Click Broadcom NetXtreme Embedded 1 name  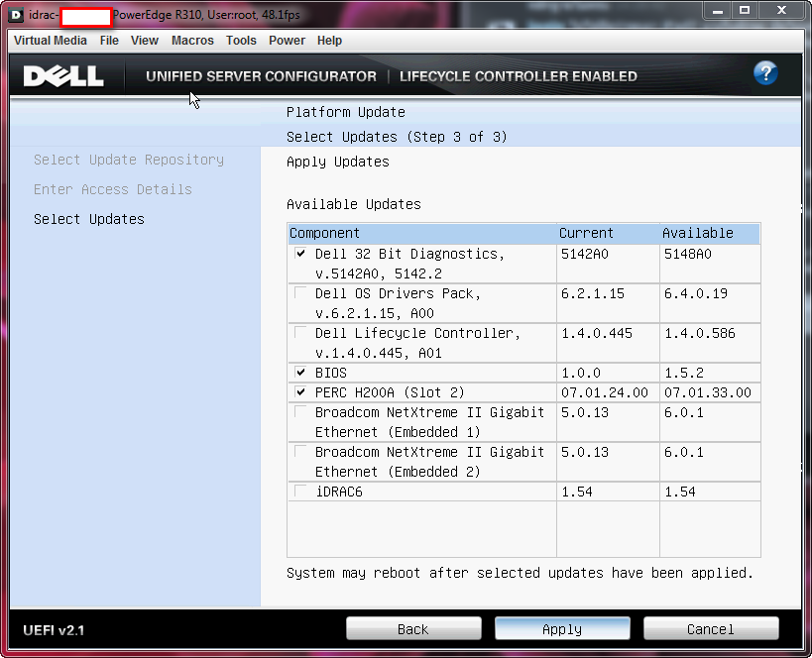coord(430,422)
